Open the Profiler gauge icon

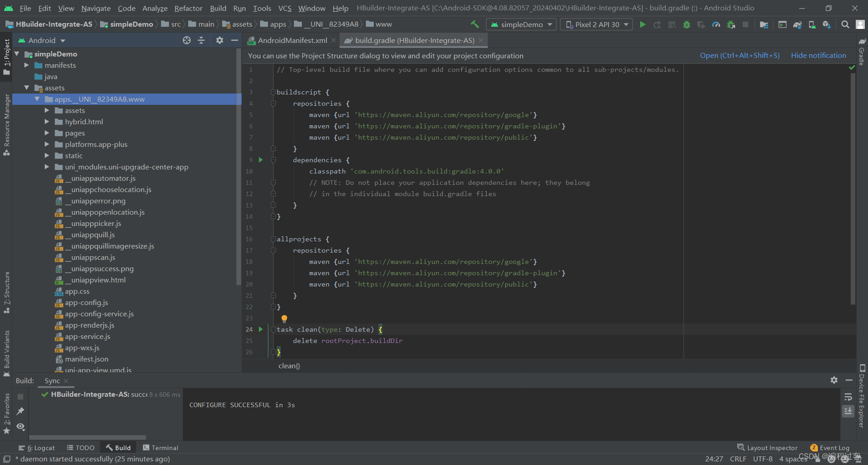pyautogui.click(x=716, y=24)
